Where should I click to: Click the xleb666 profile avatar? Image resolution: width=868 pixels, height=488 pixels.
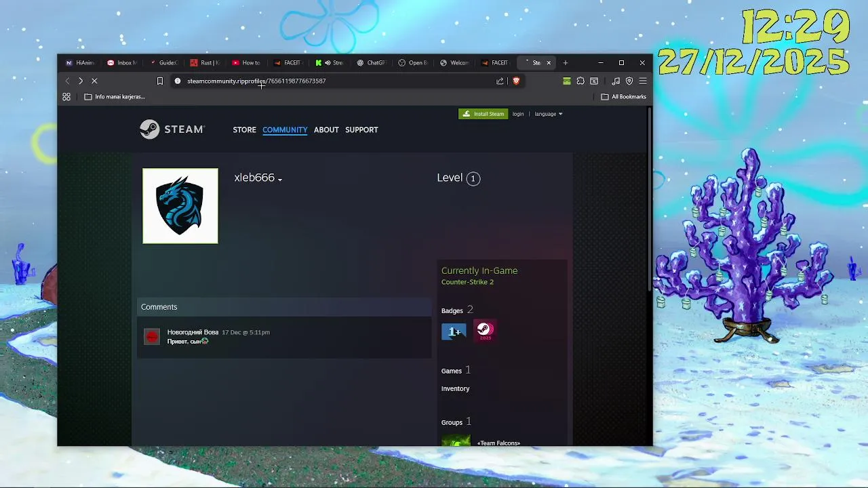[x=180, y=206]
